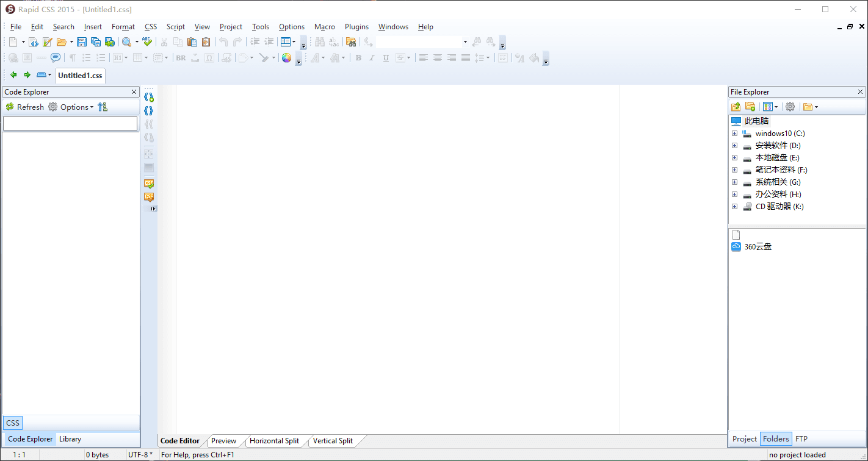Click the Open folder icon in toolbar
The image size is (868, 461).
[61, 42]
